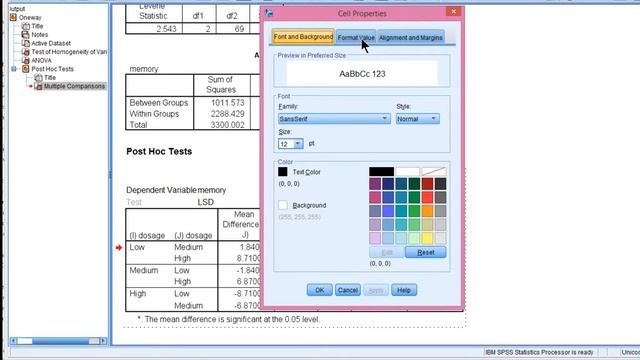Open the Notes item in outline tree

tap(40, 35)
